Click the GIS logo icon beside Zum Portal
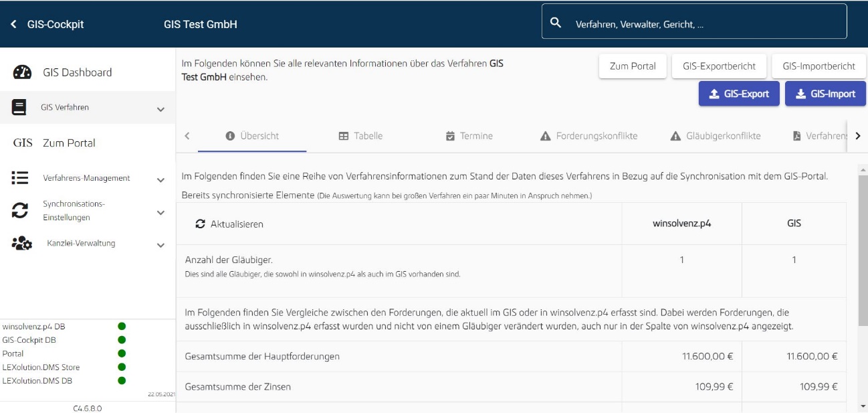 [x=23, y=143]
